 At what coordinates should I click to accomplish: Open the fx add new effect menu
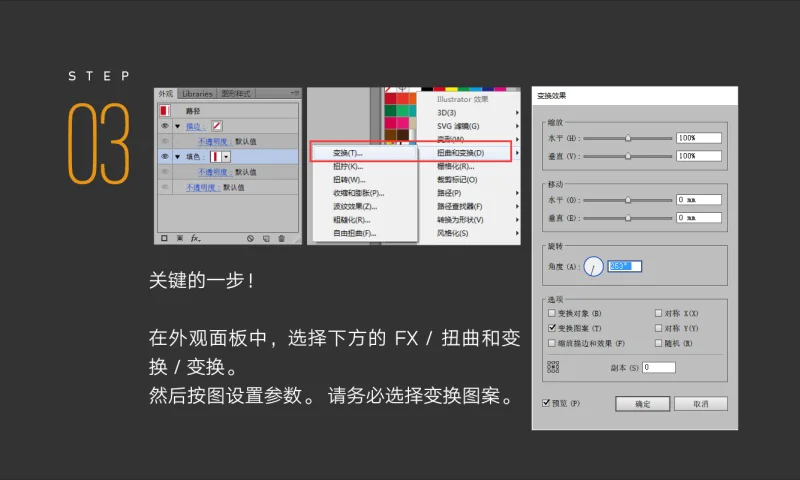coord(195,238)
